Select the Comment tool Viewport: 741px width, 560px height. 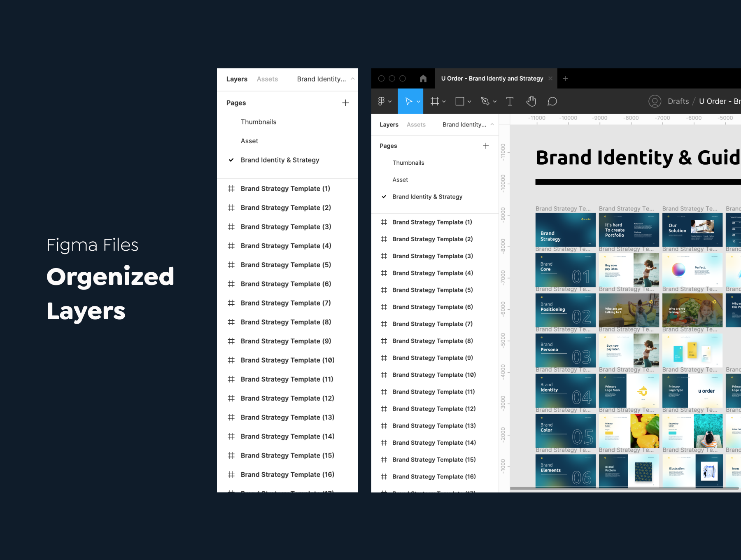(x=552, y=101)
